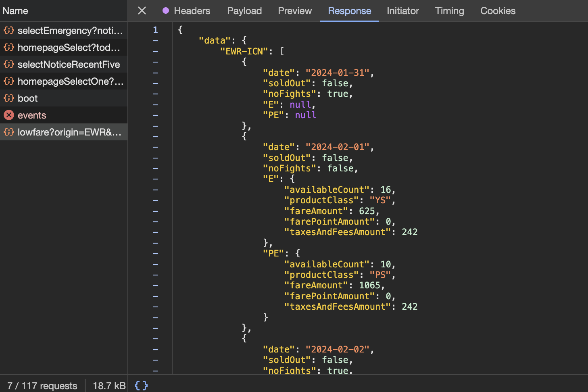Viewport: 588px width, 392px height.
Task: Select the homepageSelect?tod… request
Action: pyautogui.click(x=64, y=48)
